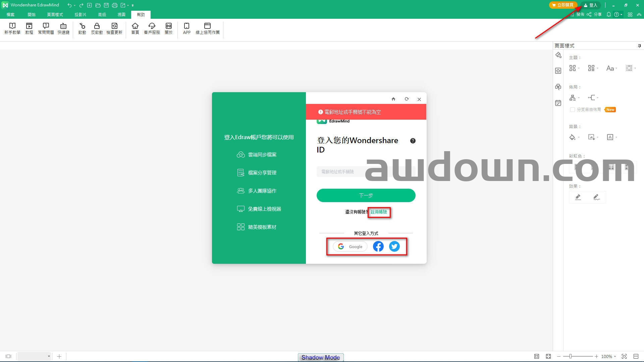Switch to the 頁面樣式 ribbon tab
The image size is (644, 362).
click(x=55, y=15)
